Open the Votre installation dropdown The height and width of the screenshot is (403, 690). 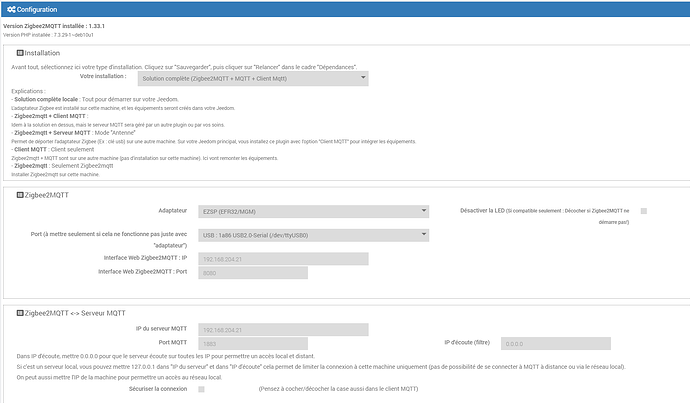[253, 79]
